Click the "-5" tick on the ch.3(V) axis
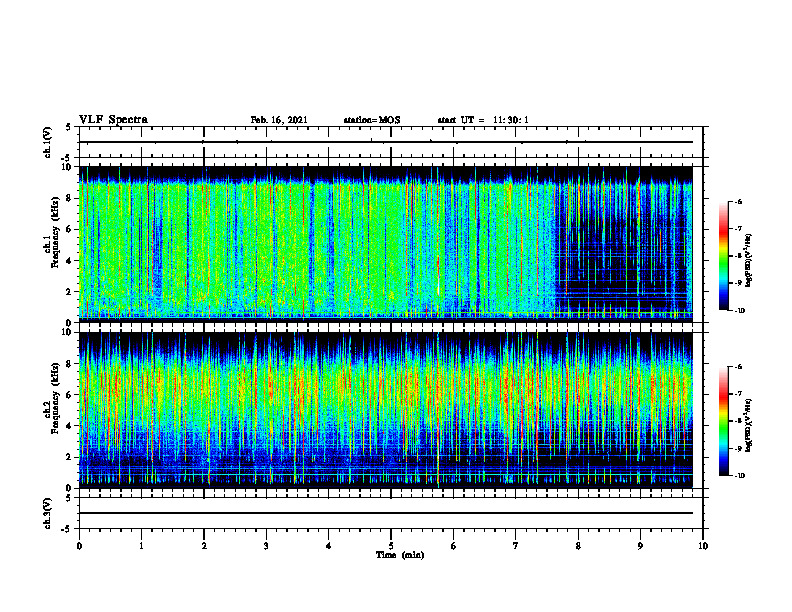 pyautogui.click(x=67, y=529)
